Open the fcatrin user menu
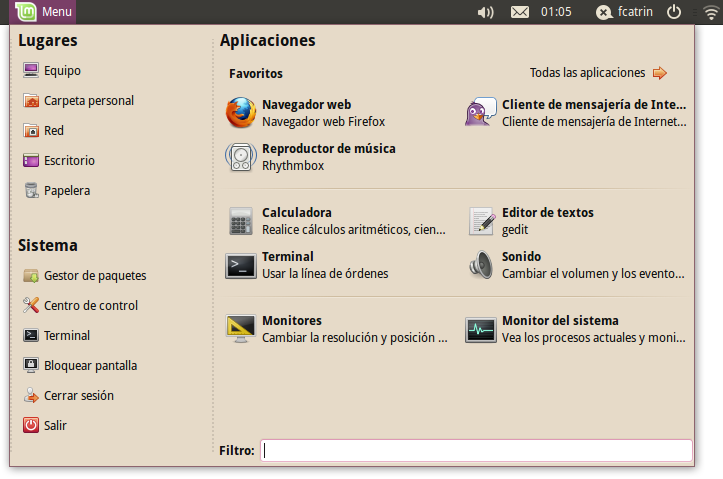723x479 pixels. pyautogui.click(x=624, y=12)
